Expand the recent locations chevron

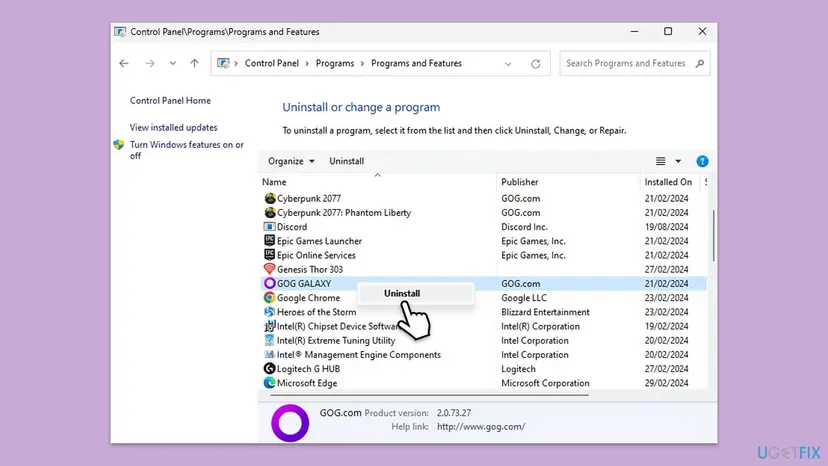[173, 63]
